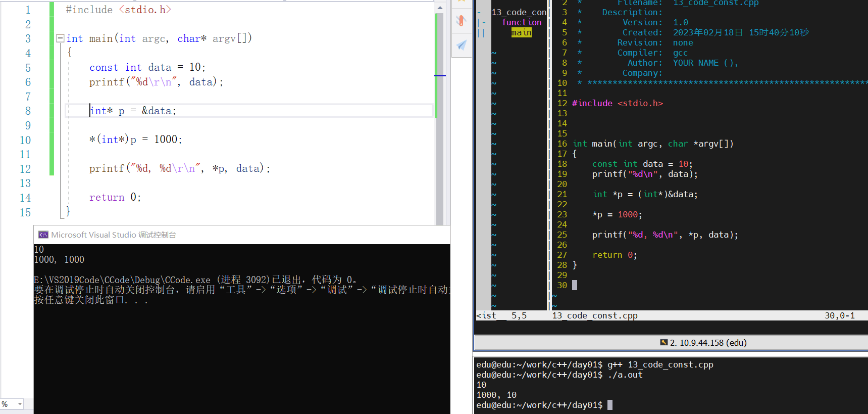Click 'int *p = (int*)&data;' in vim
The image size is (868, 414).
pos(645,194)
